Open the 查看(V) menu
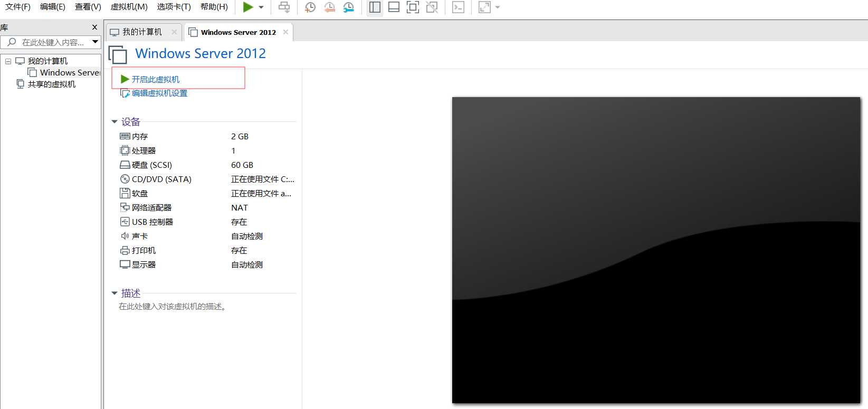The width and height of the screenshot is (868, 409). (88, 7)
